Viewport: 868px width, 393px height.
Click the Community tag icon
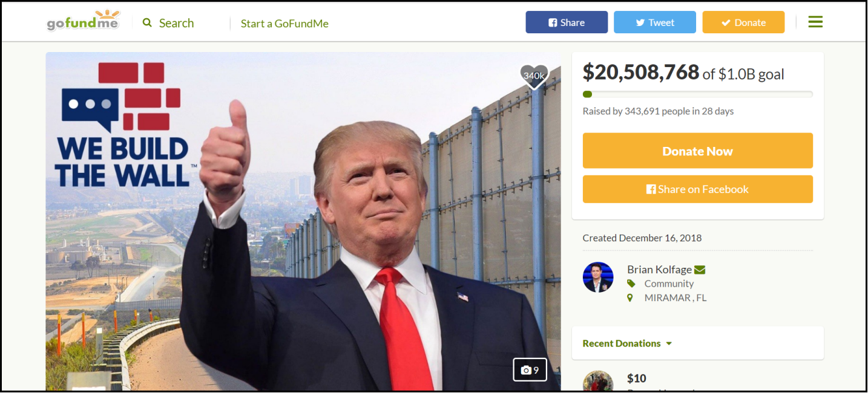point(631,284)
